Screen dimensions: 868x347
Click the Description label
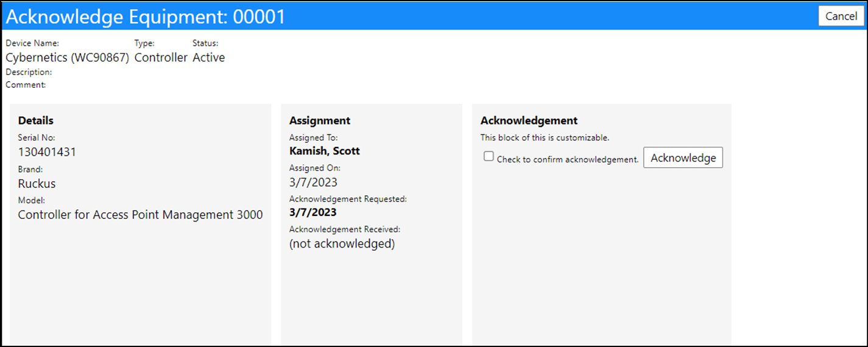point(29,72)
